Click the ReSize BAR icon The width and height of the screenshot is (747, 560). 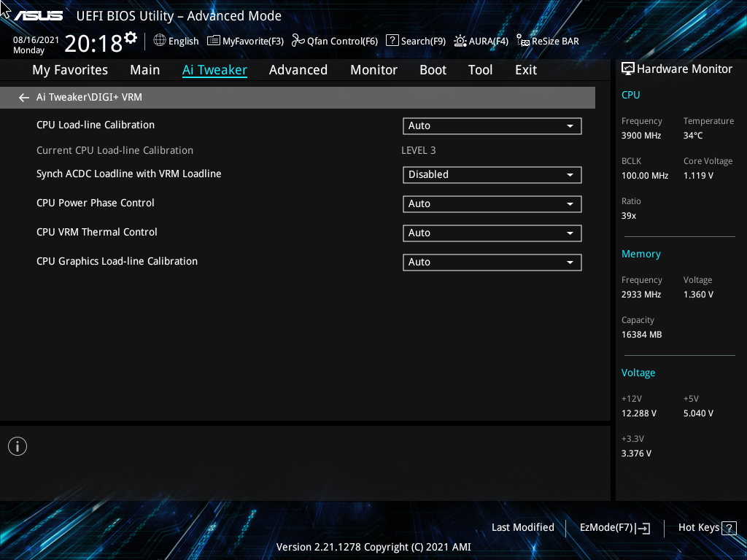(523, 41)
